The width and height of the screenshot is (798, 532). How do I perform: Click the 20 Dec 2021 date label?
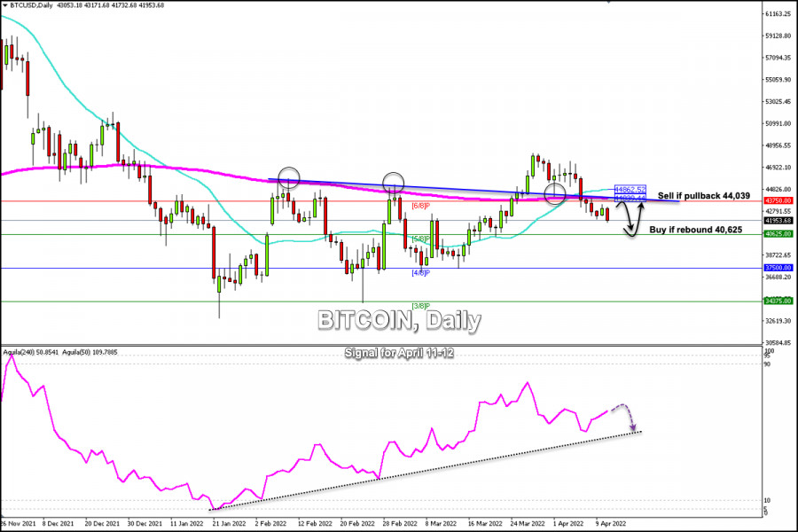tap(102, 524)
